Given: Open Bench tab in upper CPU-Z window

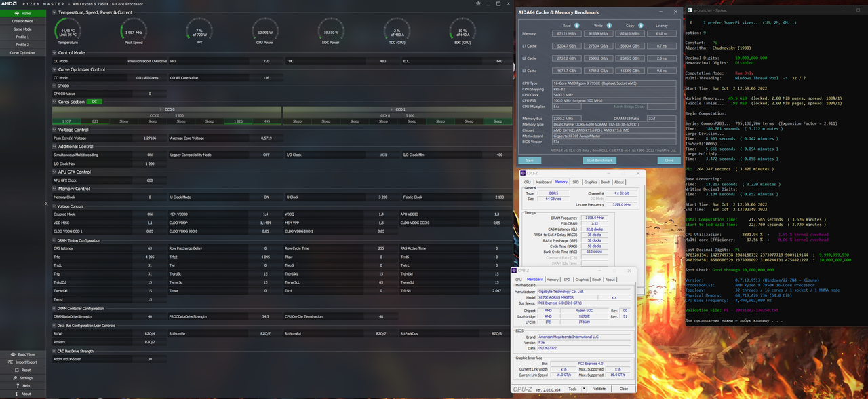Looking at the screenshot, I should coord(606,182).
